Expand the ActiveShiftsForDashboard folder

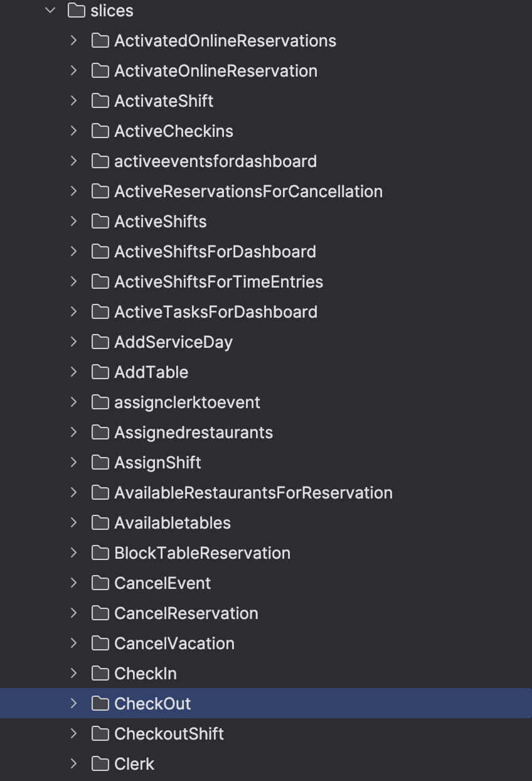click(x=74, y=251)
